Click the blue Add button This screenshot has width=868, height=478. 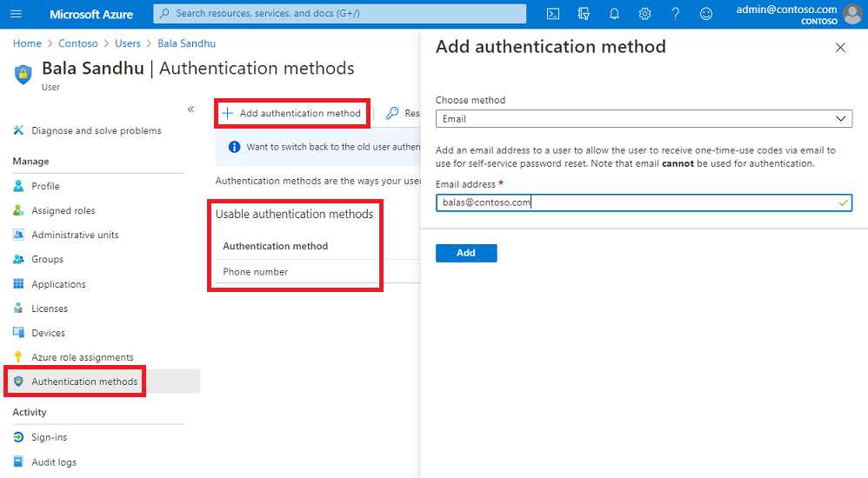click(x=466, y=253)
